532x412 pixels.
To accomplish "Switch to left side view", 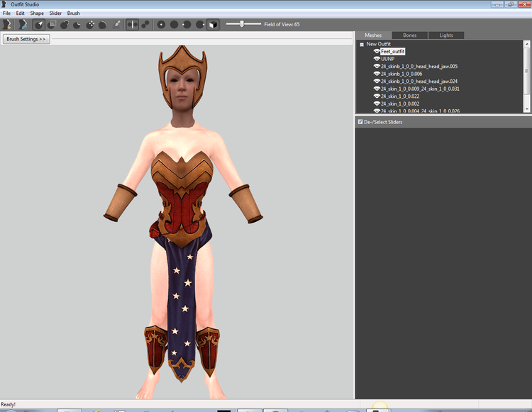I will point(187,24).
